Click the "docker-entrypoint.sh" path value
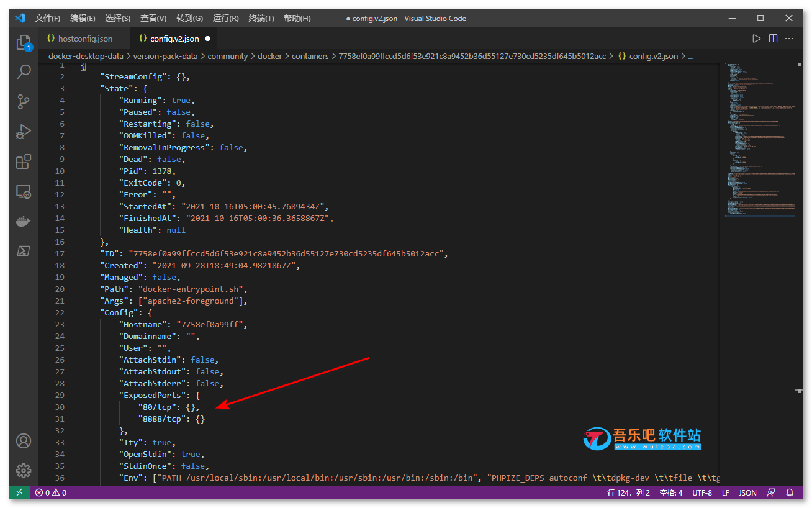 pyautogui.click(x=192, y=289)
